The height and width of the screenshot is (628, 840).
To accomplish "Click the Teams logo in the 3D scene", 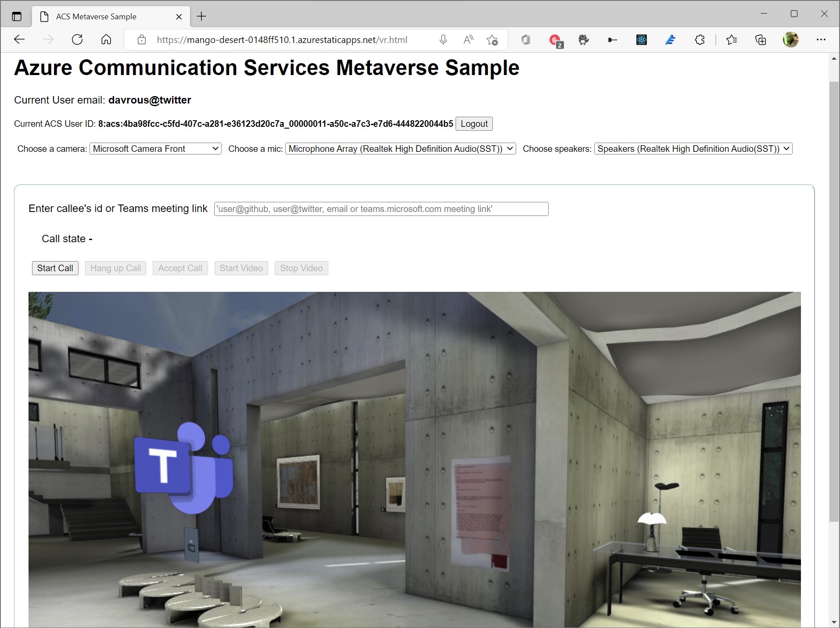I will tap(184, 467).
